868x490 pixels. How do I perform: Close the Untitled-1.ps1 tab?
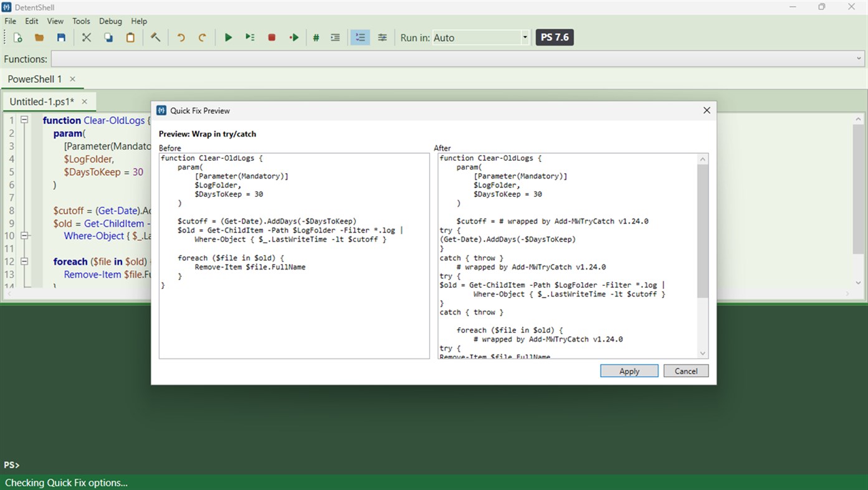coord(84,101)
